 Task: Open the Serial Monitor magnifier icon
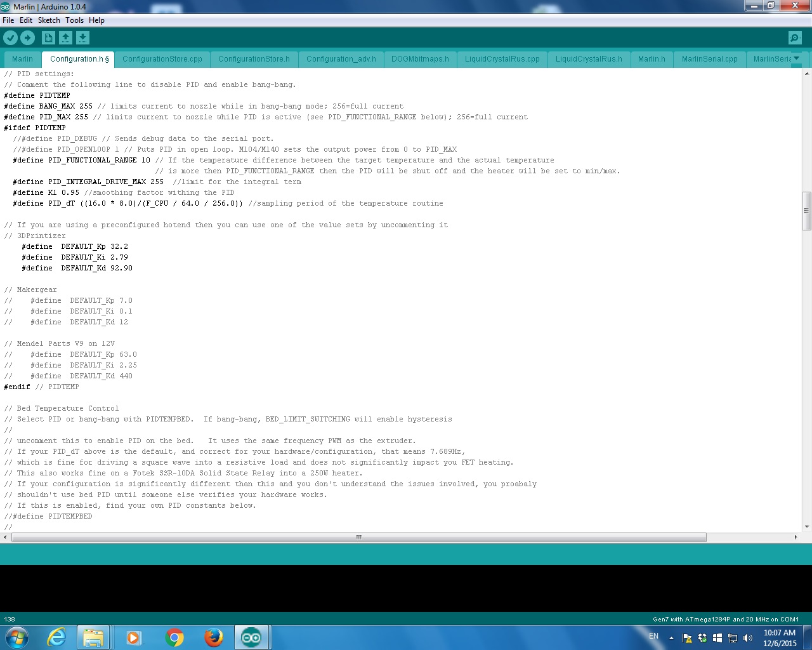795,38
